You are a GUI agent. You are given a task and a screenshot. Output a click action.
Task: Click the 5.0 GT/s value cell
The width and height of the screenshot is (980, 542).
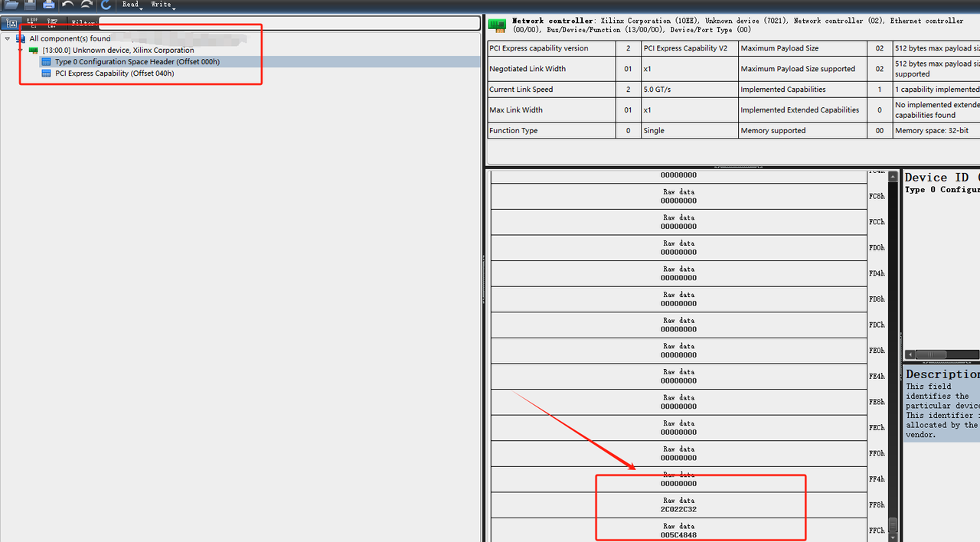click(689, 90)
